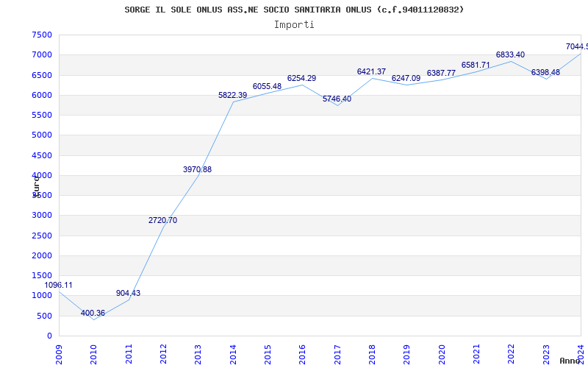Select the x-axis year 2010

(x=94, y=354)
